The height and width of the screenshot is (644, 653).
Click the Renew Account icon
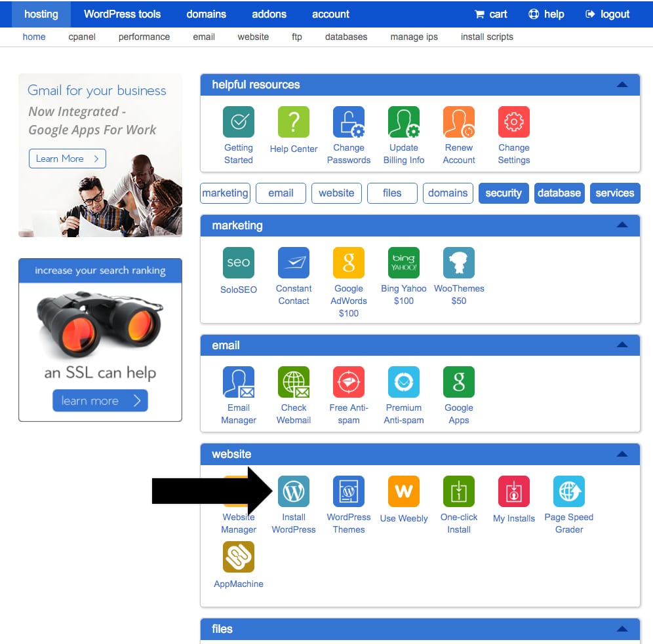(x=458, y=121)
